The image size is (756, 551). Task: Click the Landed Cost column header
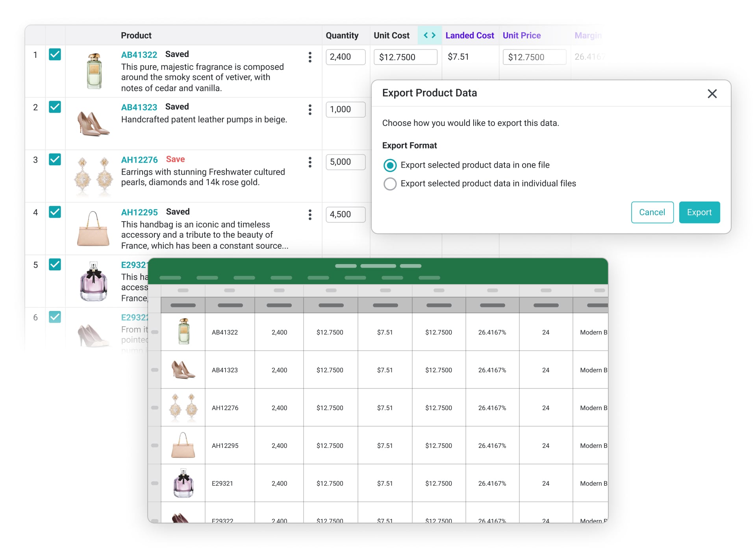click(x=469, y=35)
